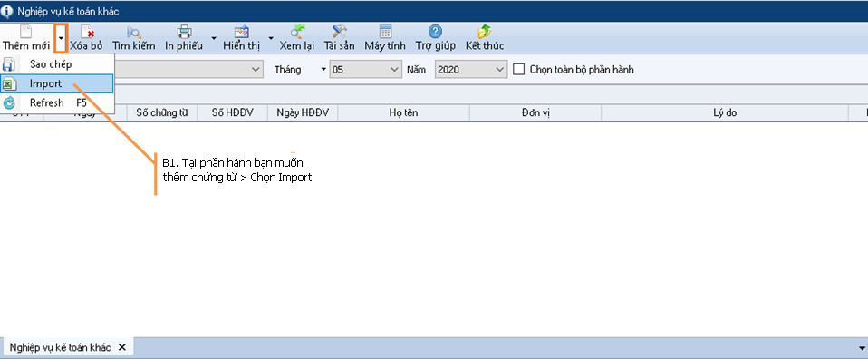
Task: Click the Refresh circular arrow icon
Action: point(9,103)
